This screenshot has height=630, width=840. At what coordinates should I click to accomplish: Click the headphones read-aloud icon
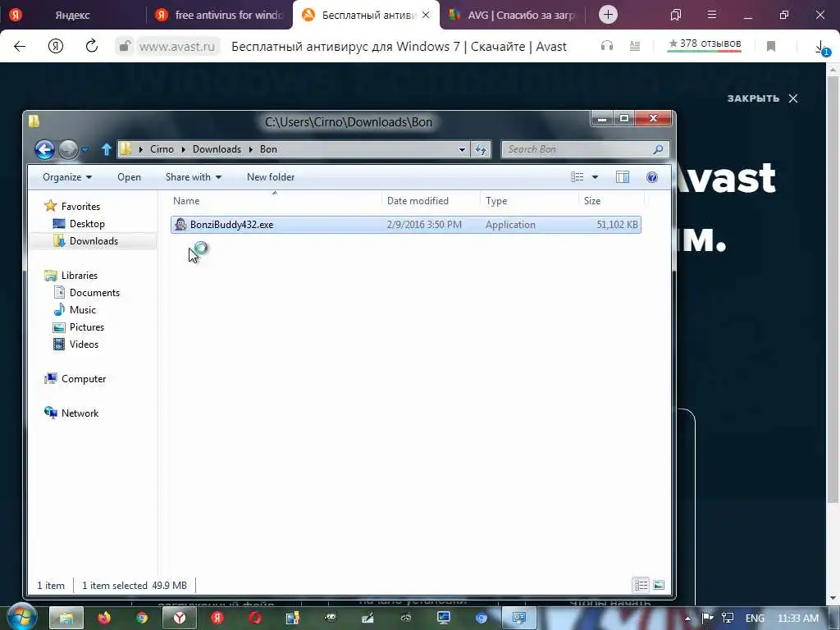click(x=606, y=46)
